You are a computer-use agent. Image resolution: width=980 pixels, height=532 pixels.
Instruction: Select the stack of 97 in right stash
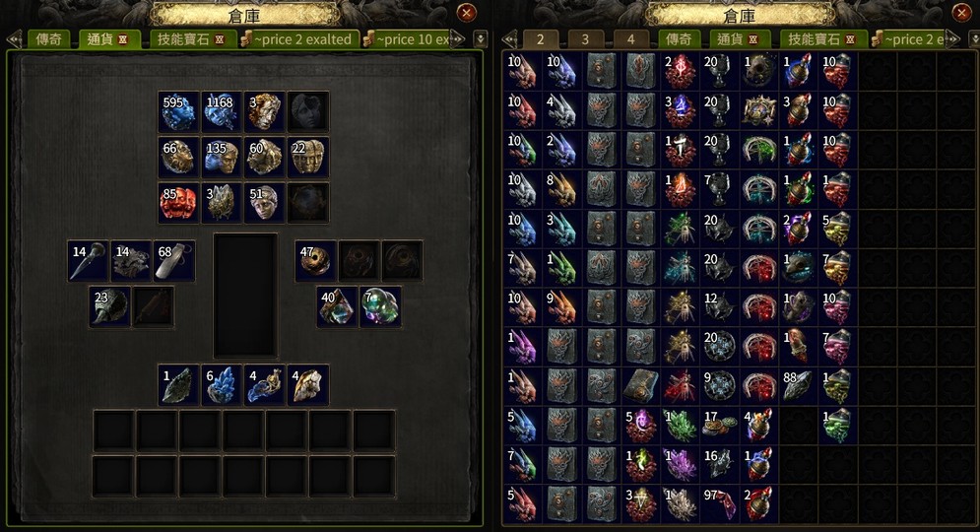pyautogui.click(x=719, y=503)
